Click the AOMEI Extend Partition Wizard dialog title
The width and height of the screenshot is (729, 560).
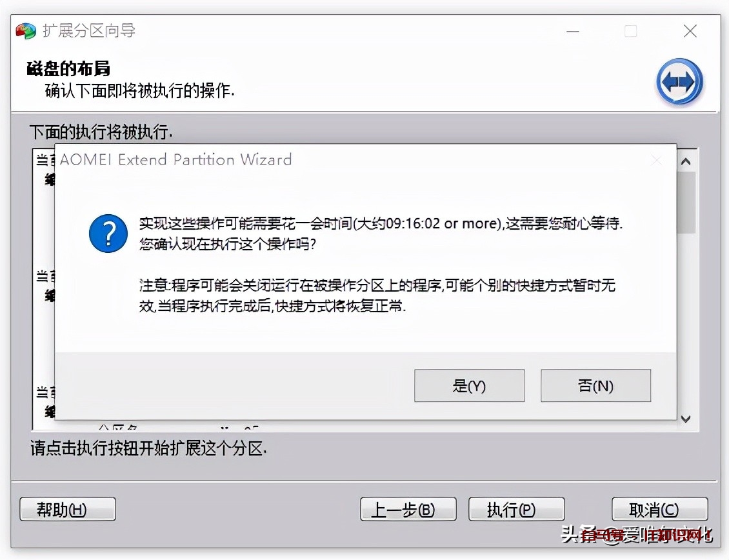click(175, 159)
